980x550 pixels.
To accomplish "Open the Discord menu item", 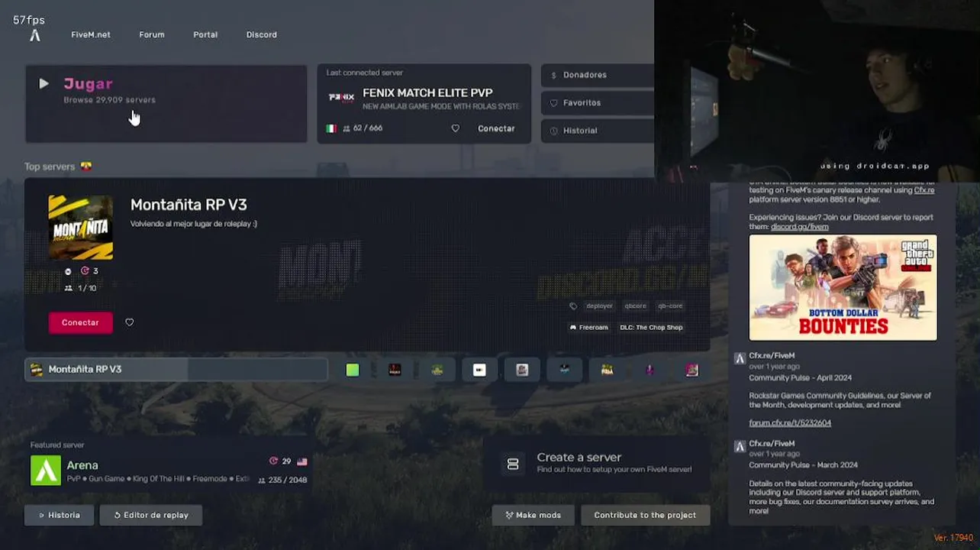I will click(262, 34).
